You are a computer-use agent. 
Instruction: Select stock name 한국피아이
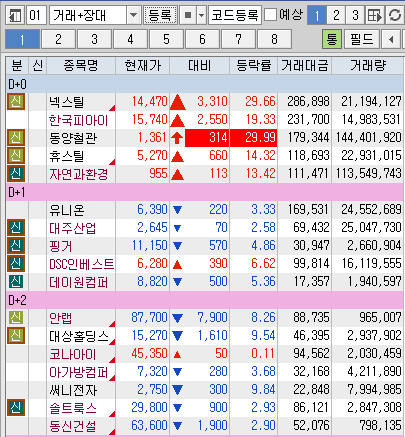(78, 120)
